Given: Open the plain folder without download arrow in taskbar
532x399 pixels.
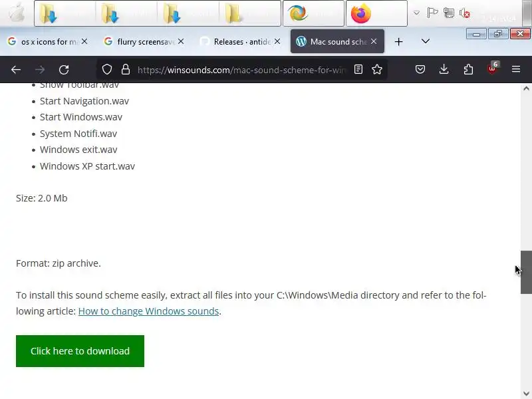Looking at the screenshot, I should (x=251, y=13).
